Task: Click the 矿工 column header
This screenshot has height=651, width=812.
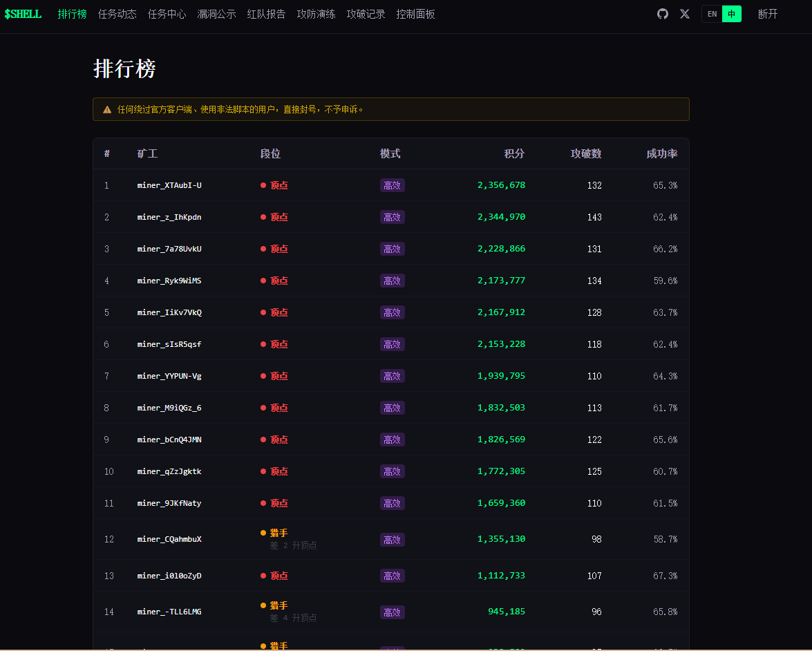Action: tap(147, 154)
